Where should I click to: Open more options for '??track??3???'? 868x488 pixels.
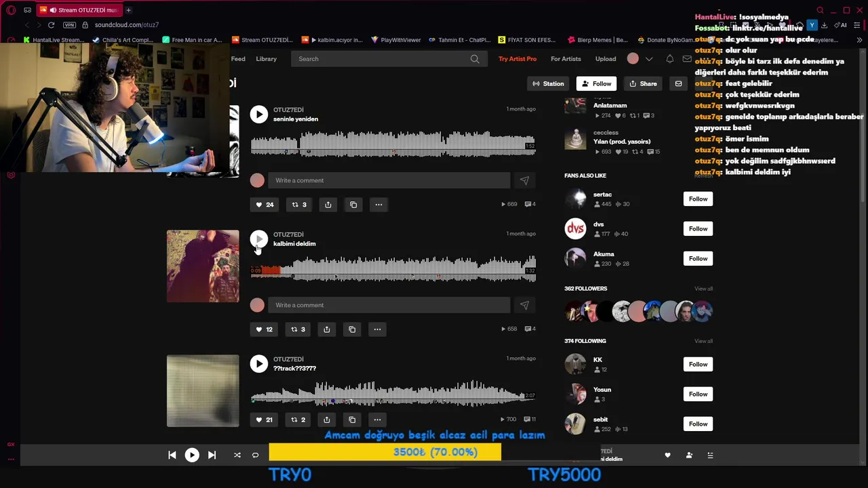pyautogui.click(x=377, y=420)
